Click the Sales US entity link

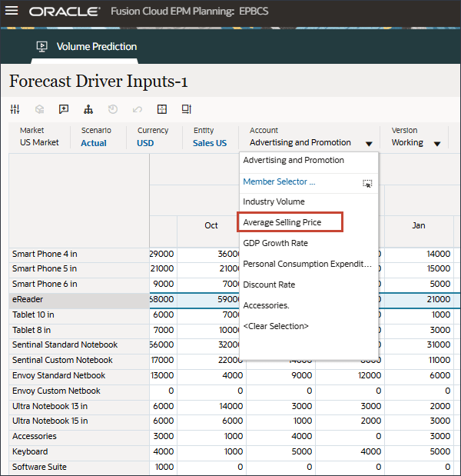[210, 143]
